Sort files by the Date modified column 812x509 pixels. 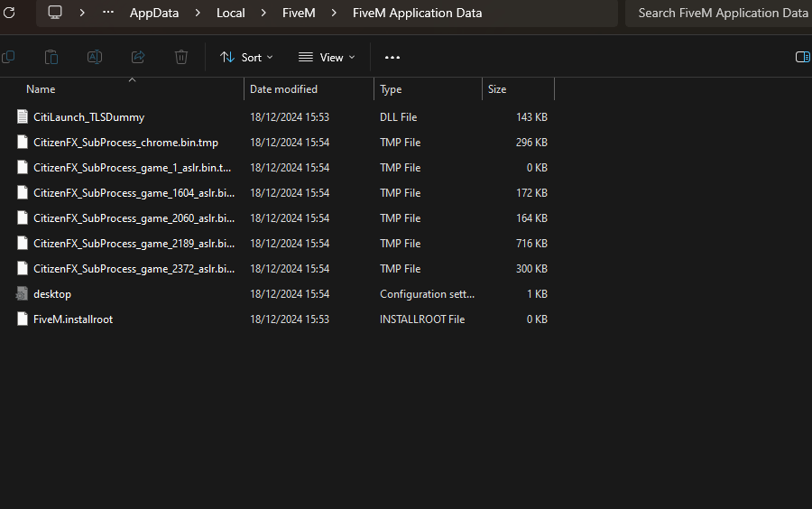coord(283,89)
